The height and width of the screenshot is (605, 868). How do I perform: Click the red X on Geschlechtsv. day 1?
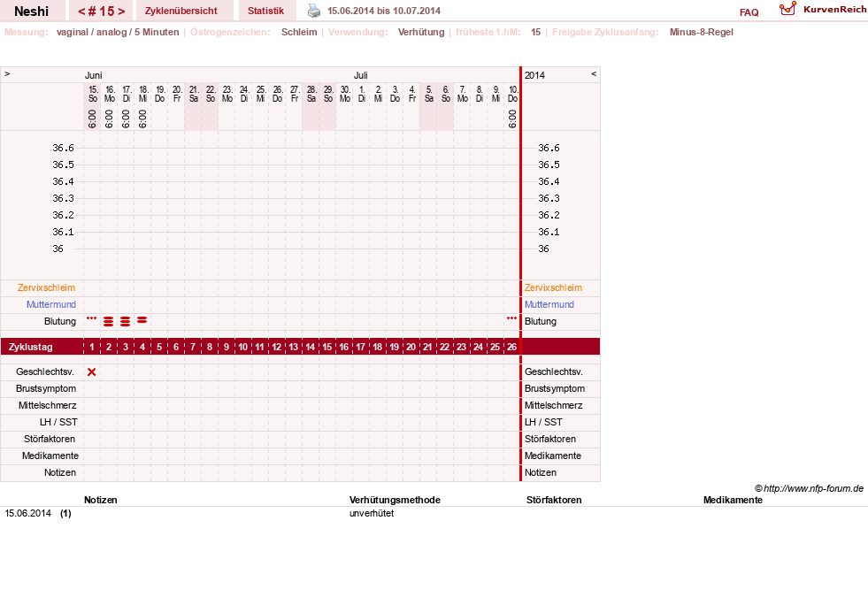(x=92, y=372)
